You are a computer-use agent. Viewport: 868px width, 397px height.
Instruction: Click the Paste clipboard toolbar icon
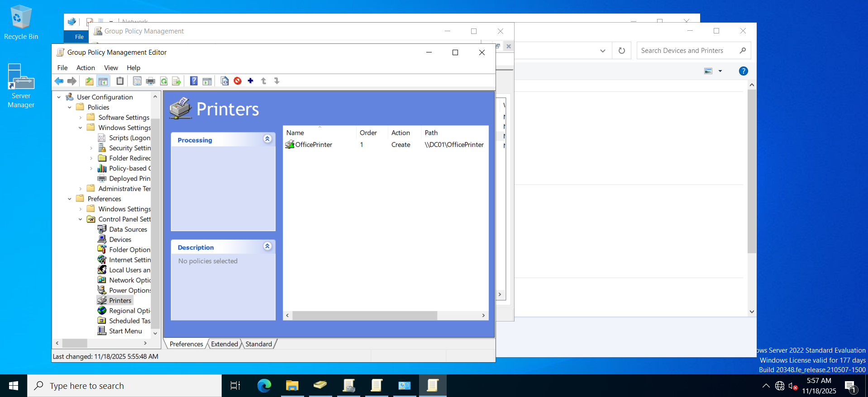coord(120,81)
